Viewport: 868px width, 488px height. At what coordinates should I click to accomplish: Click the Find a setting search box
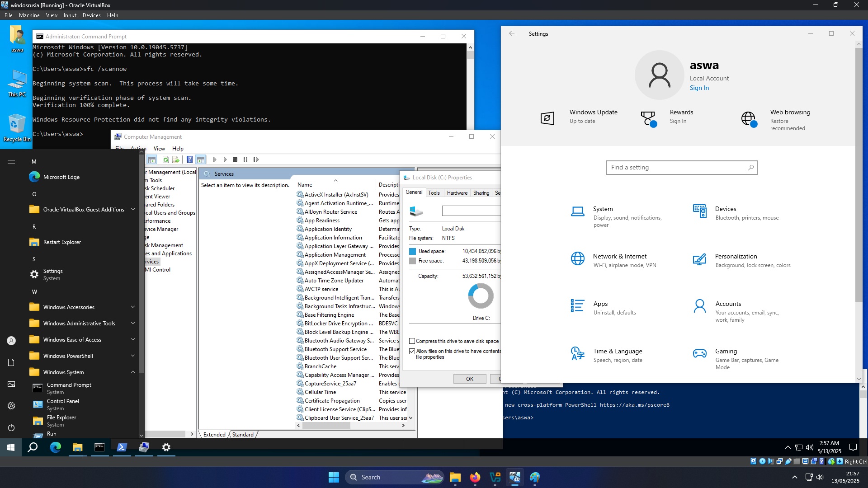pos(681,168)
